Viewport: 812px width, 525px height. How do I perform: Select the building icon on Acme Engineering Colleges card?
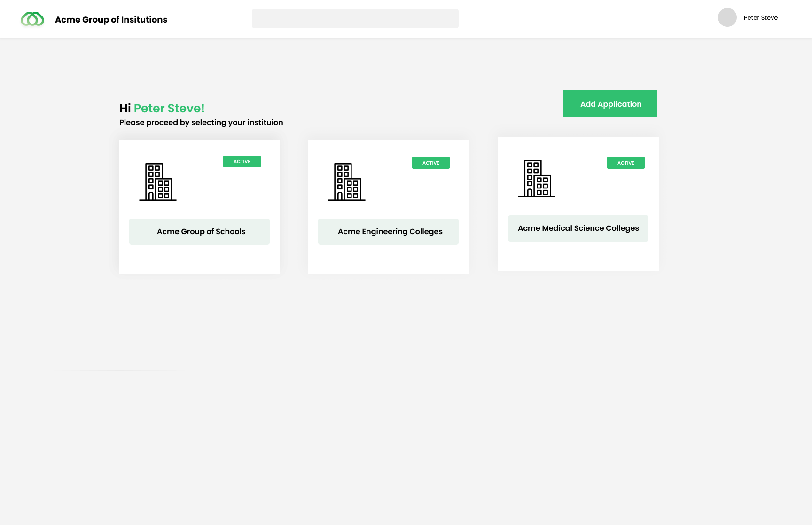tap(347, 182)
